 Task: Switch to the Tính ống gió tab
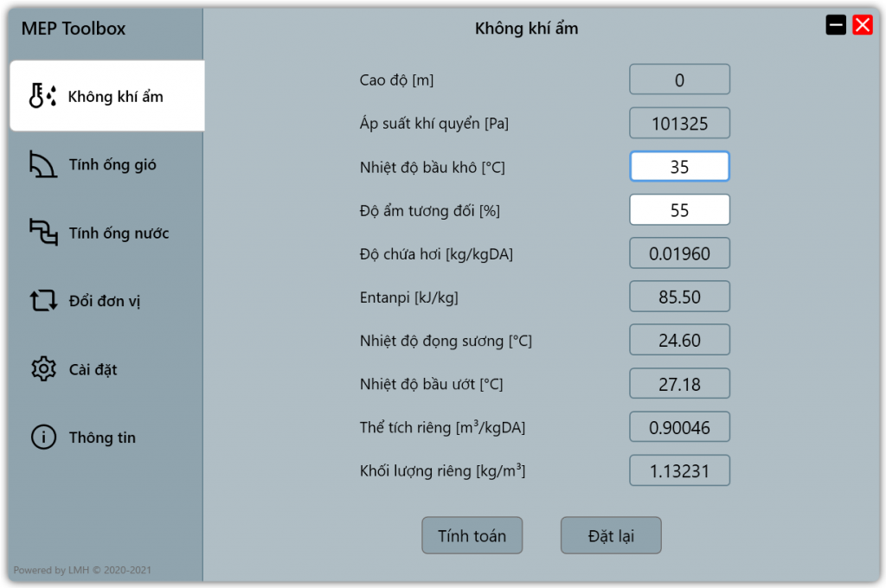[104, 164]
